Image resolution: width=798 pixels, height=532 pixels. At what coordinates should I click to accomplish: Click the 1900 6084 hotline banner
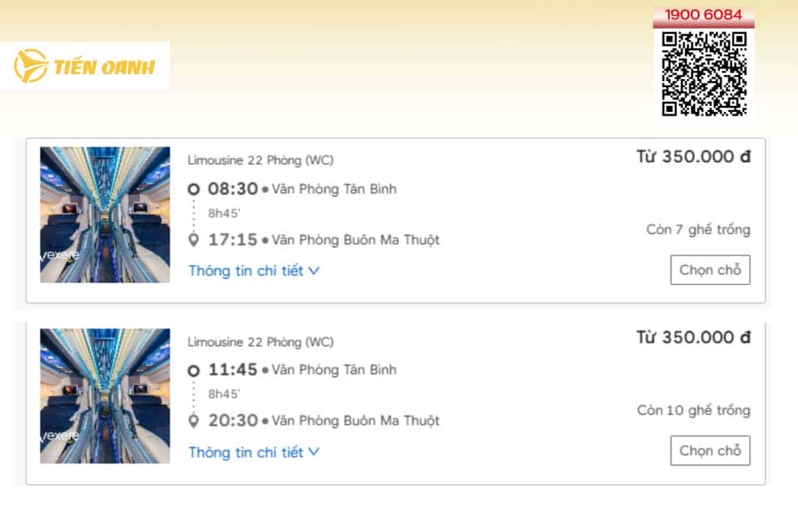pyautogui.click(x=704, y=15)
